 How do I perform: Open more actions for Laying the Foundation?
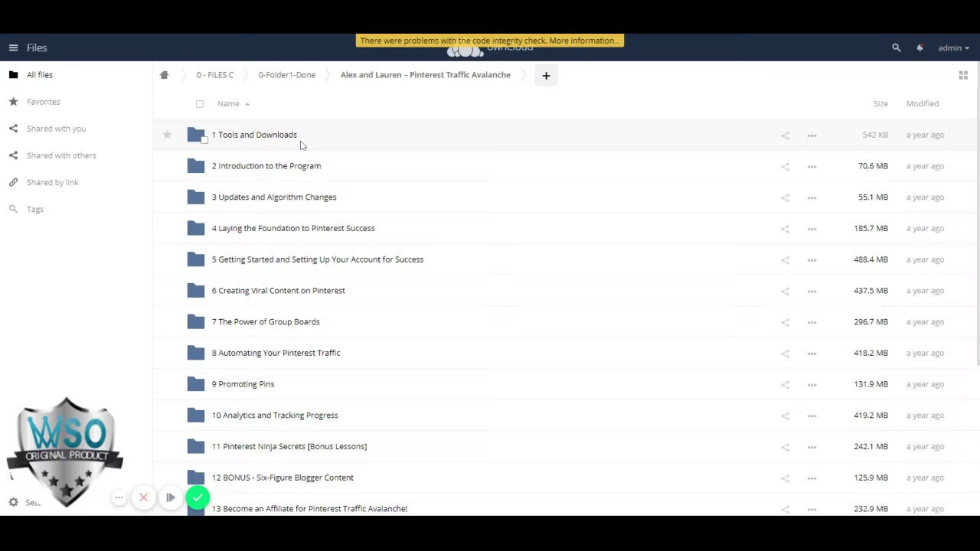coord(812,229)
